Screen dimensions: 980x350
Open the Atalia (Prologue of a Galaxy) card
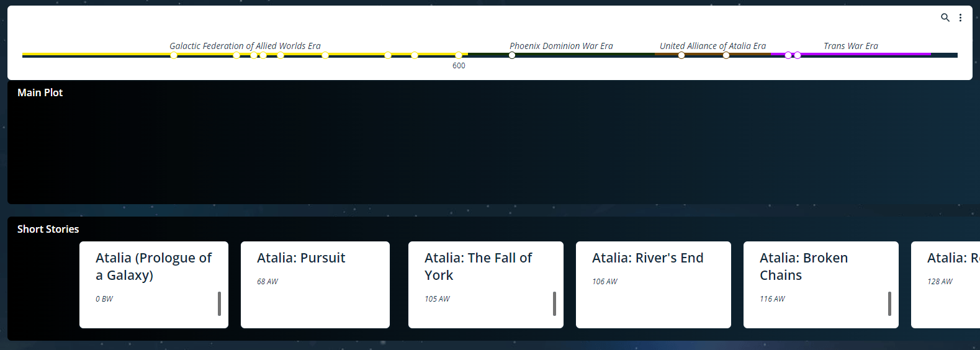[x=153, y=284]
